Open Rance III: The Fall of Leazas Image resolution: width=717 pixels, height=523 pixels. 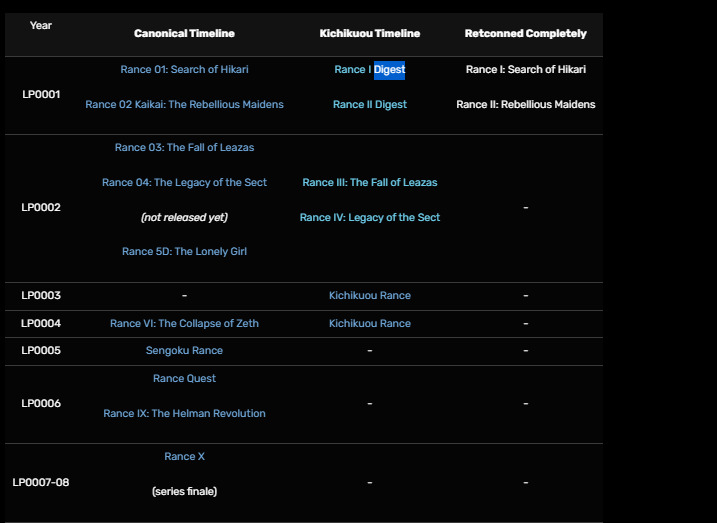point(369,183)
